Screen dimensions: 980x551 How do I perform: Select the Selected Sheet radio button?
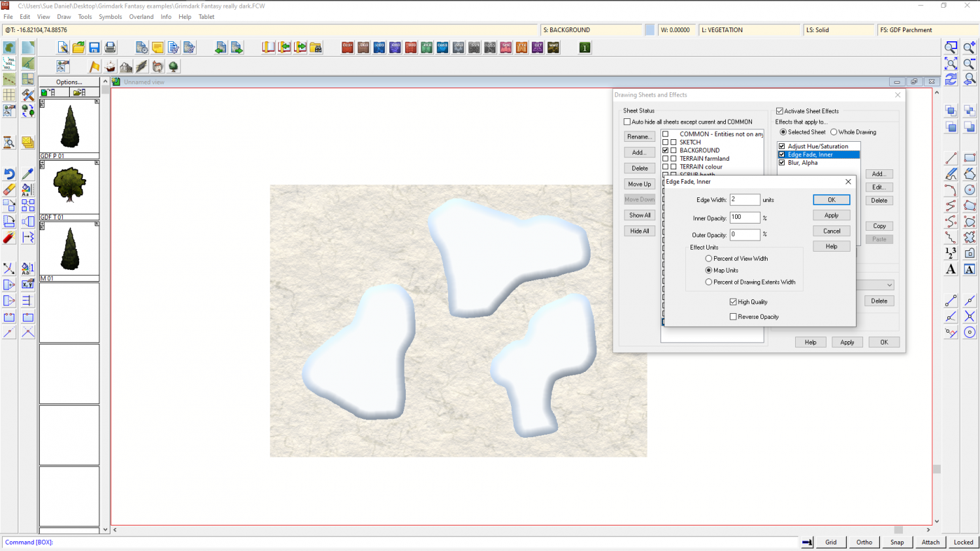[783, 132]
